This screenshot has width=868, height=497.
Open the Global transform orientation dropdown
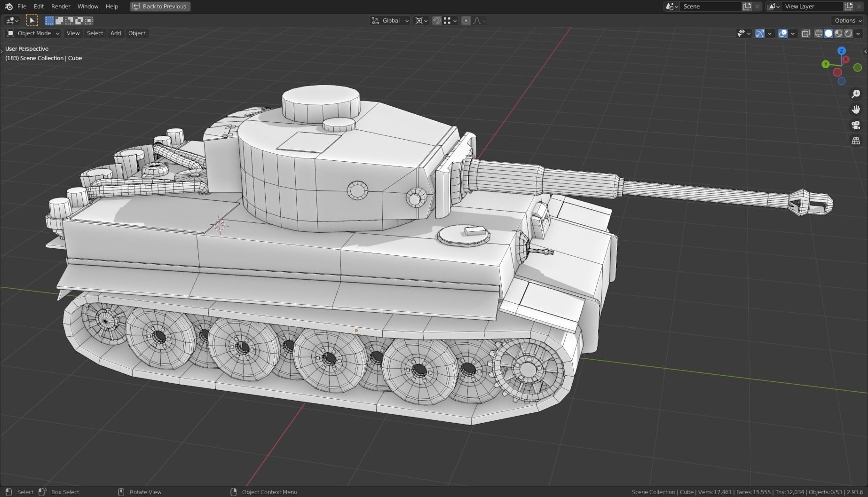click(x=390, y=20)
